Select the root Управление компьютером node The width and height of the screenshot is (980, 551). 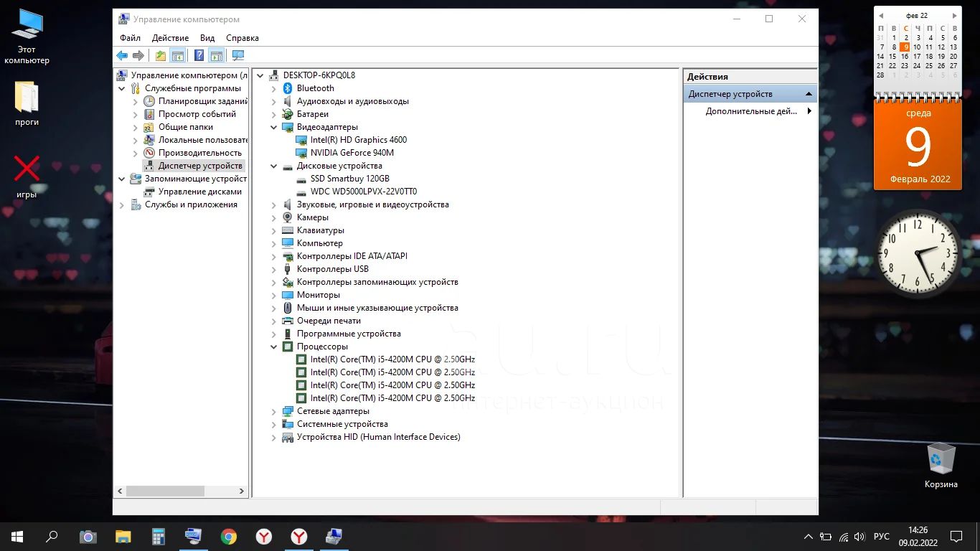pyautogui.click(x=189, y=75)
